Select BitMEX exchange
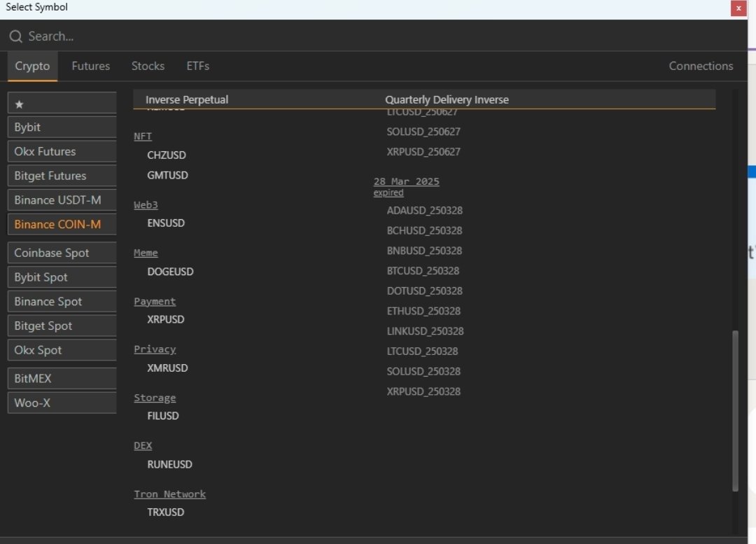This screenshot has height=544, width=756. pos(62,379)
